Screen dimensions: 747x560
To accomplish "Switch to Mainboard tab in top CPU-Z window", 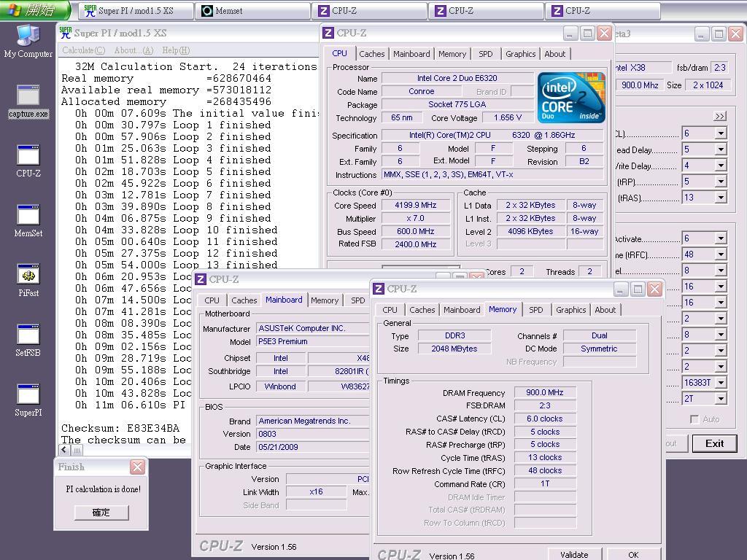I will (x=411, y=54).
